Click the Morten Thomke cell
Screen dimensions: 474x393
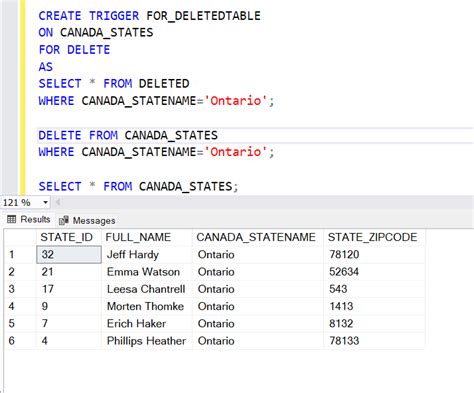(x=147, y=306)
